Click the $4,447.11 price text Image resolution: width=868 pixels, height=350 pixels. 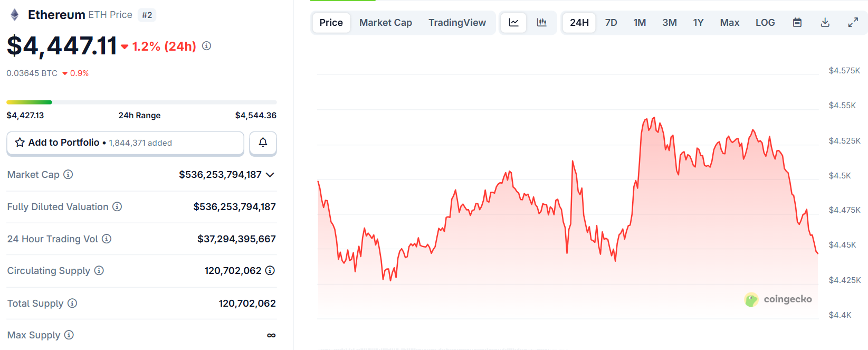pos(62,45)
